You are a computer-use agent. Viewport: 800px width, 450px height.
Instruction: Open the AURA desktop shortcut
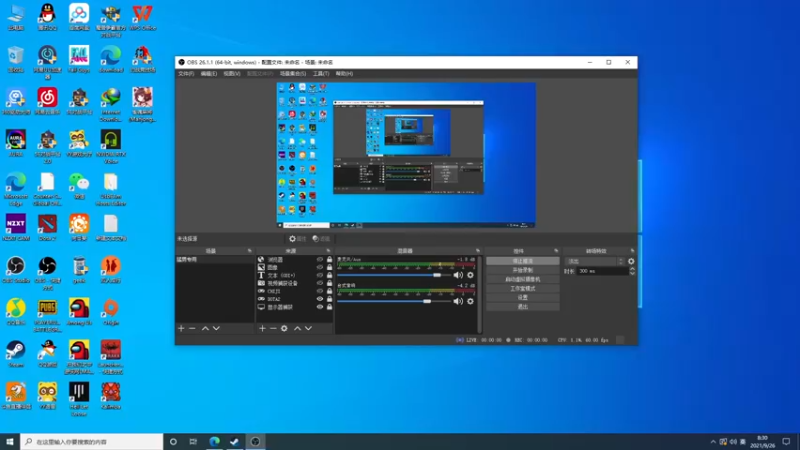point(16,143)
